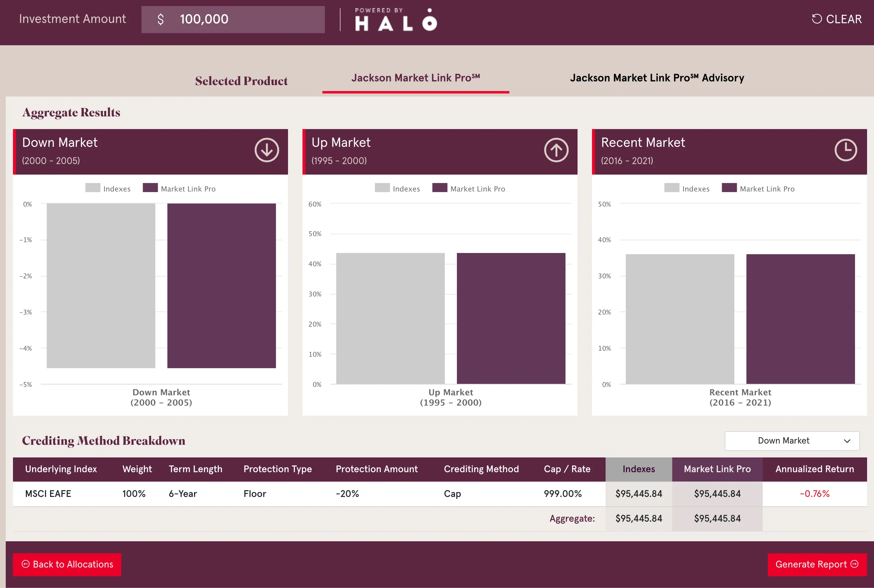Viewport: 874px width, 588px height.
Task: Click the investment amount input field
Action: coord(233,19)
